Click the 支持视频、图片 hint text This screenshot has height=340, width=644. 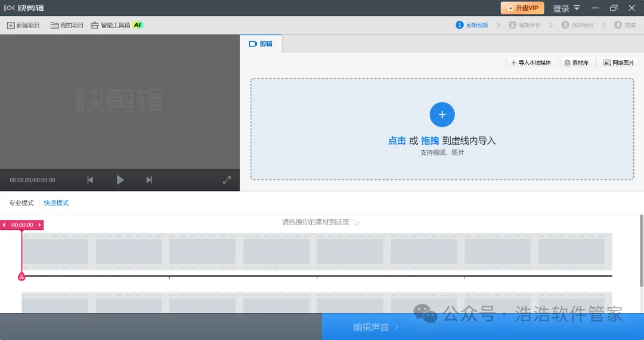point(442,152)
